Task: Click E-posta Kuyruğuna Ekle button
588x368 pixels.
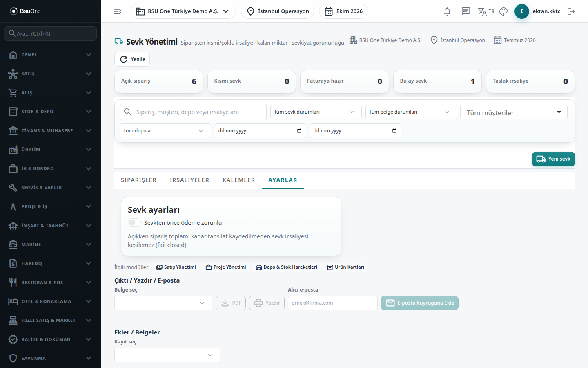Action: [x=420, y=303]
